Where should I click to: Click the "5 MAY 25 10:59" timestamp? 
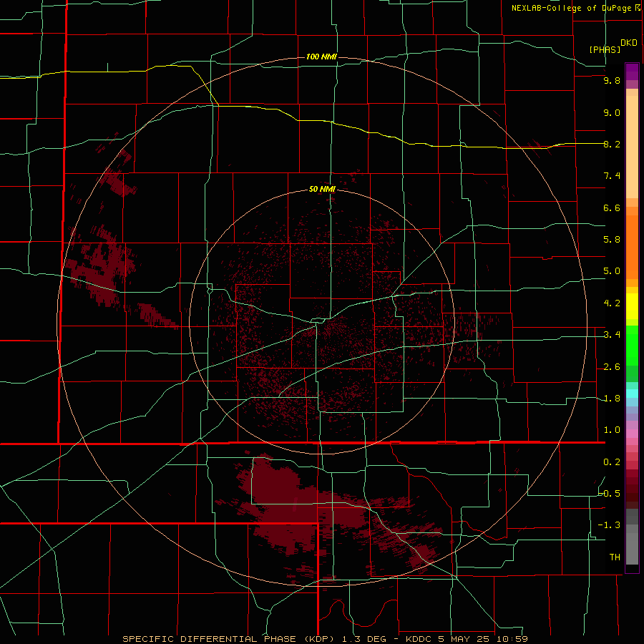(483, 639)
